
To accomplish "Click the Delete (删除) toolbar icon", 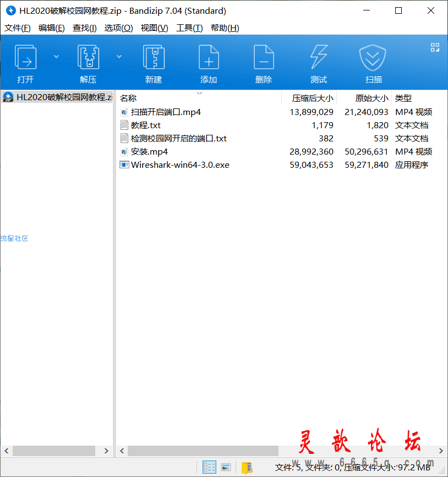I will (x=264, y=57).
